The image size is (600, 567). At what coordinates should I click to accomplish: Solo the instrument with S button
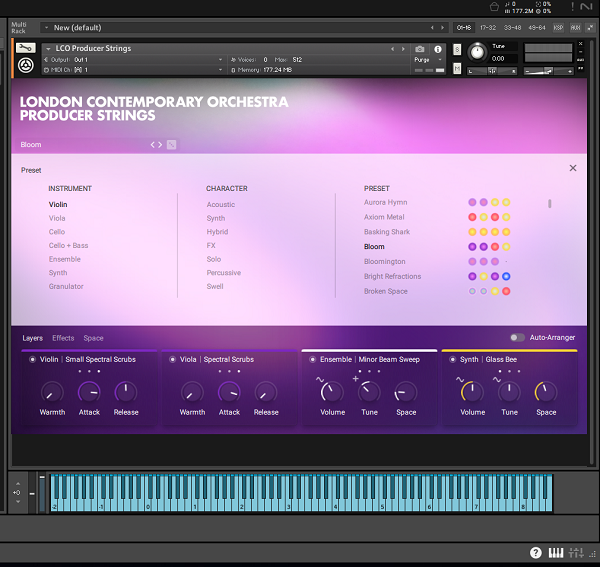click(x=457, y=49)
